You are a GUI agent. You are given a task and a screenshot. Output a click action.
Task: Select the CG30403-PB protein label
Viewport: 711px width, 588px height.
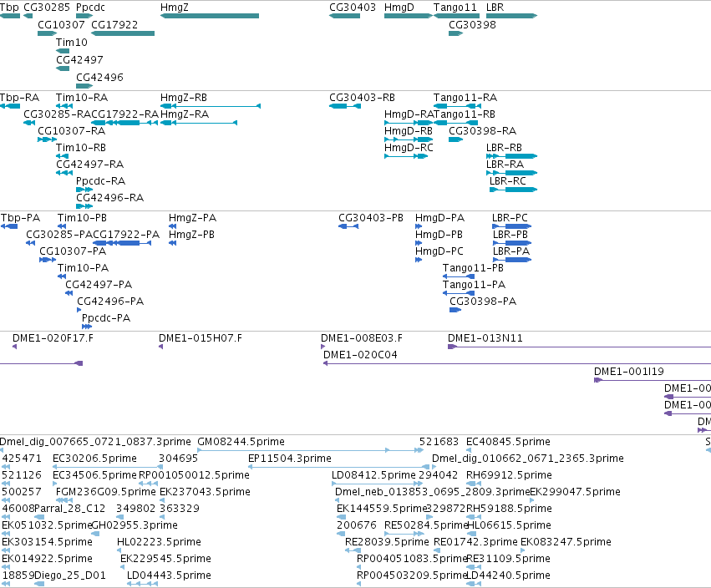[371, 218]
